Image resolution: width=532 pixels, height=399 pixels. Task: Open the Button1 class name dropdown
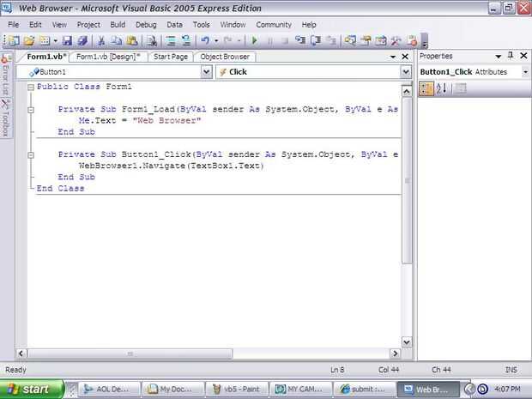click(x=206, y=72)
